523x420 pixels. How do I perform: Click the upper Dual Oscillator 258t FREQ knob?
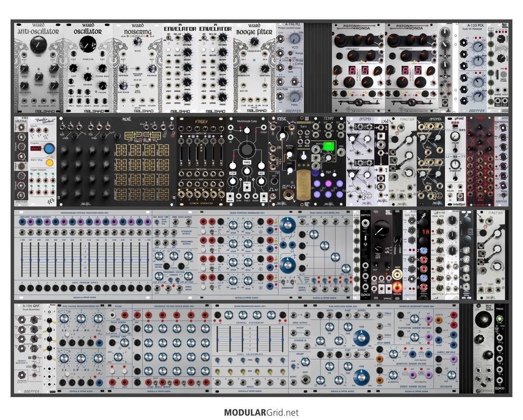coord(361,338)
